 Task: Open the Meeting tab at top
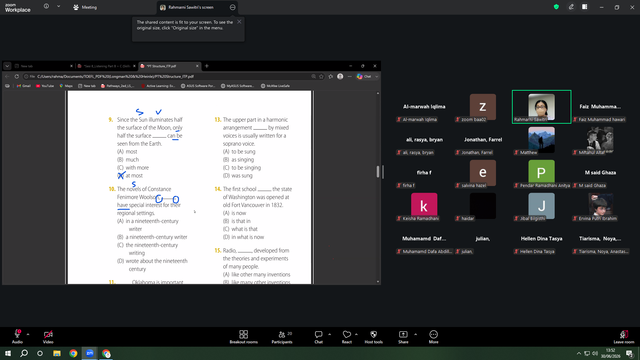(x=85, y=7)
